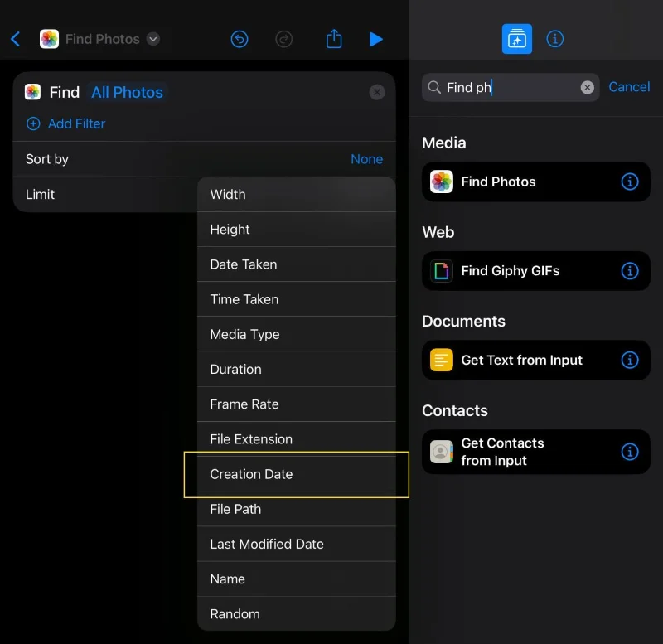Click the Documents section heading
This screenshot has height=644, width=663.
(x=463, y=322)
